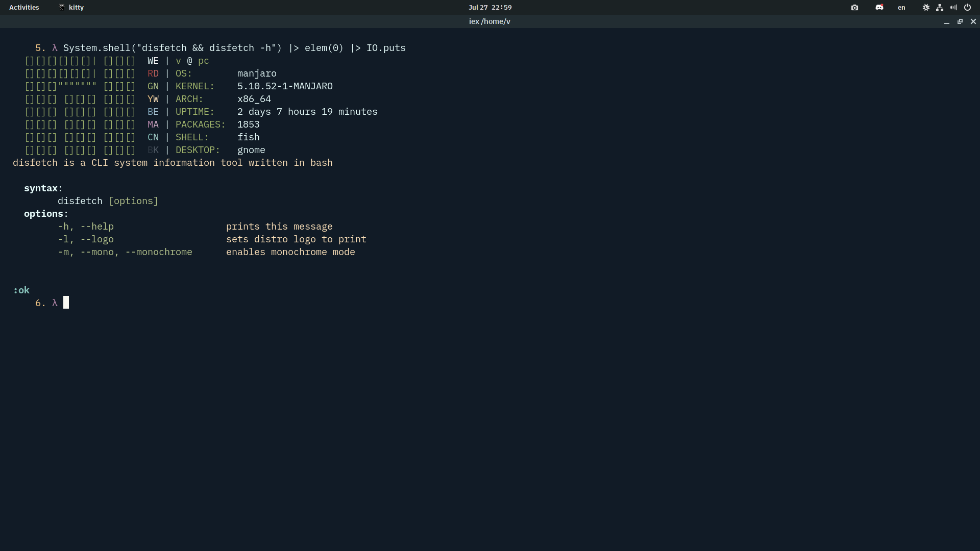The image size is (980, 551).
Task: Open the power menu icon
Action: pyautogui.click(x=967, y=8)
